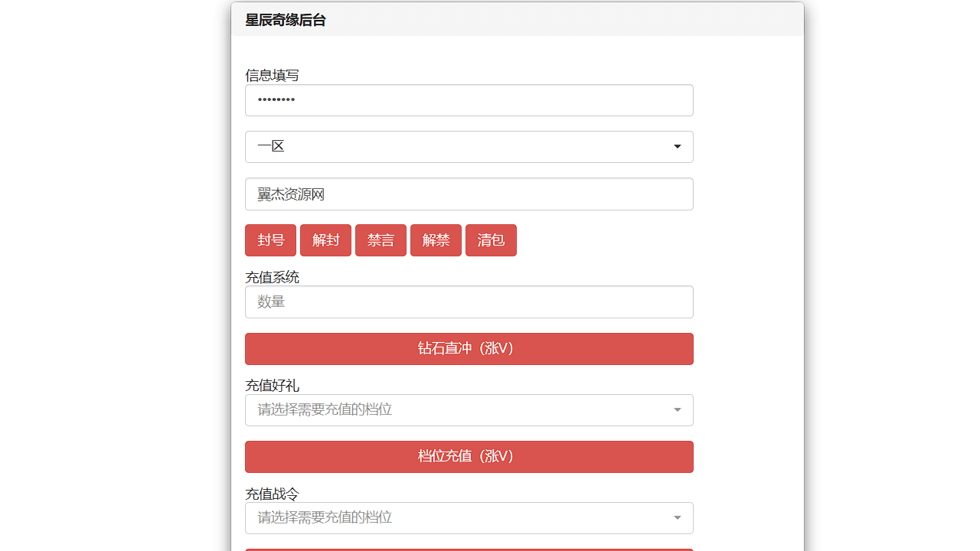980x551 pixels.
Task: Click the red button at the page bottom
Action: (x=469, y=549)
